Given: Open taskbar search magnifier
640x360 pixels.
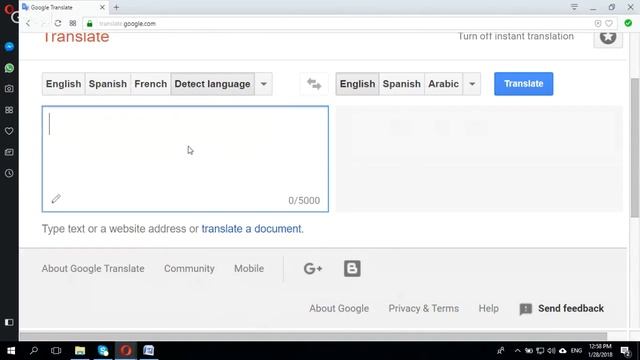Looking at the screenshot, I should 34,351.
